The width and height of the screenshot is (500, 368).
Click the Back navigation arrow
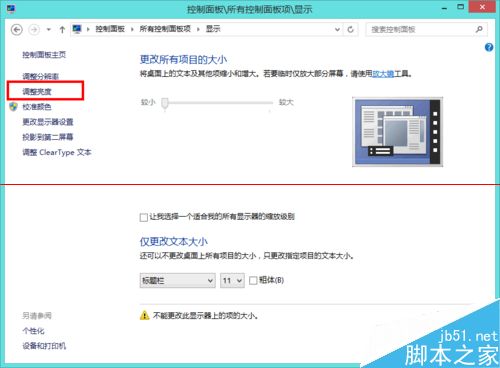tap(17, 30)
